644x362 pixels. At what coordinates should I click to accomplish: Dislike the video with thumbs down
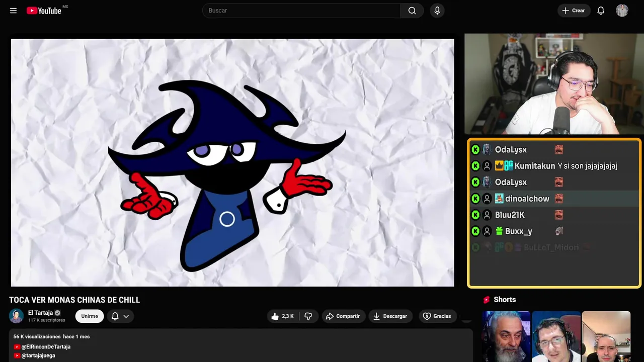(308, 316)
